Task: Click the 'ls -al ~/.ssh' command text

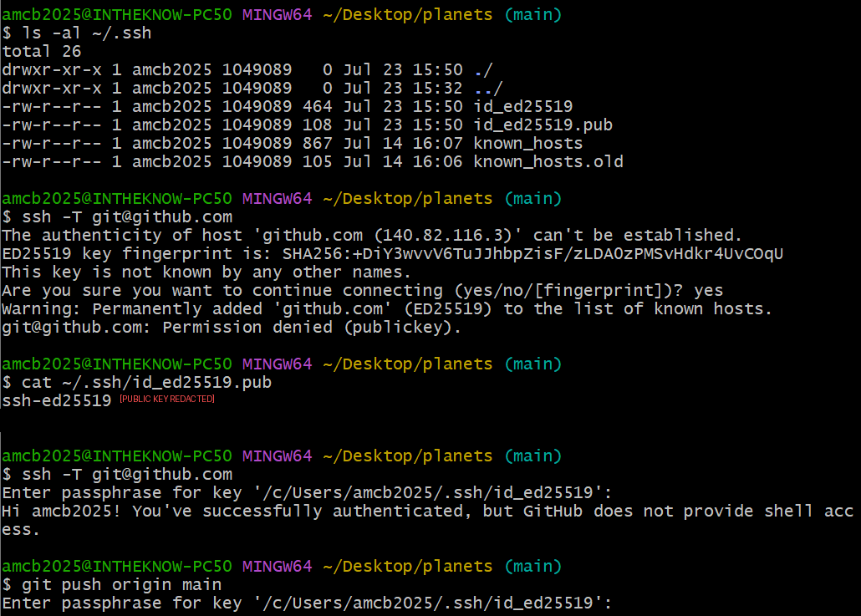Action: click(x=87, y=33)
